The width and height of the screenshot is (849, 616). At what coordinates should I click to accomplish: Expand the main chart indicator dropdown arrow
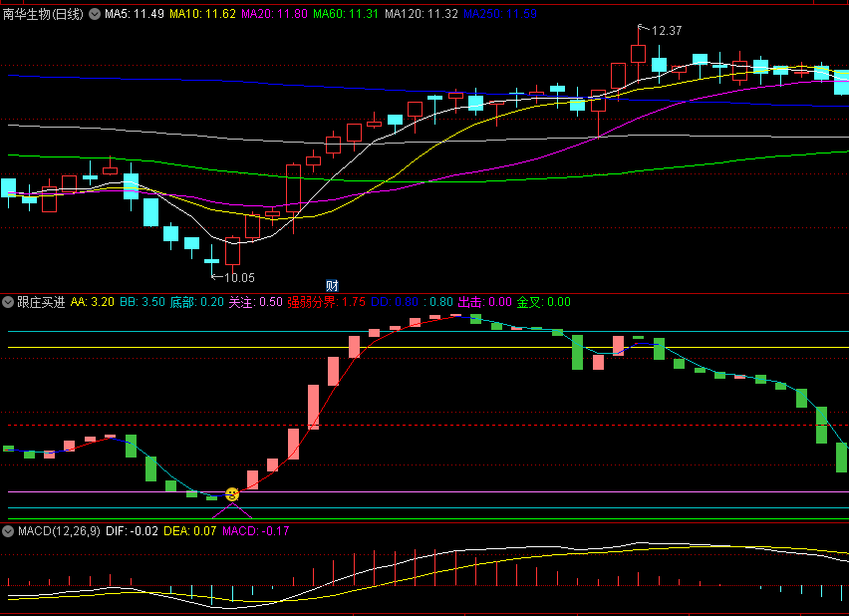95,14
